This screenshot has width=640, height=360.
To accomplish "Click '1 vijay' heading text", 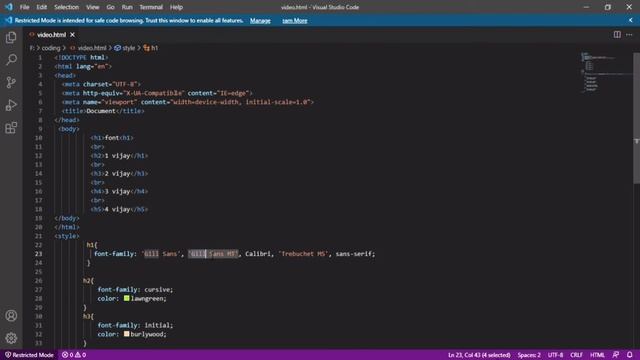I will [x=118, y=156].
